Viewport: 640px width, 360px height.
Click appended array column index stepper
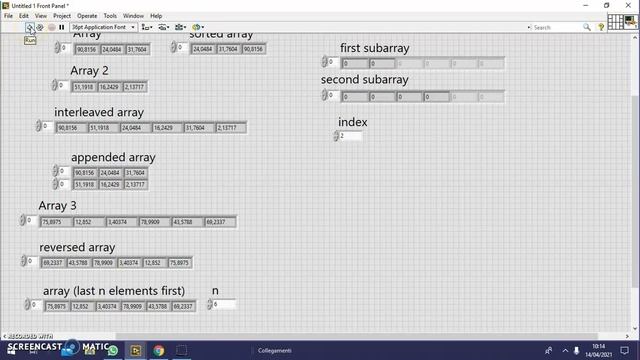coord(55,184)
